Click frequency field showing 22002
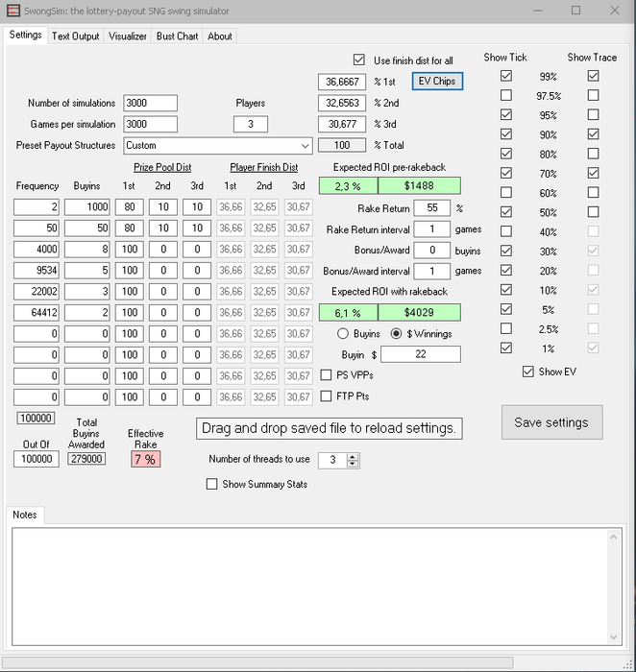 [37, 292]
